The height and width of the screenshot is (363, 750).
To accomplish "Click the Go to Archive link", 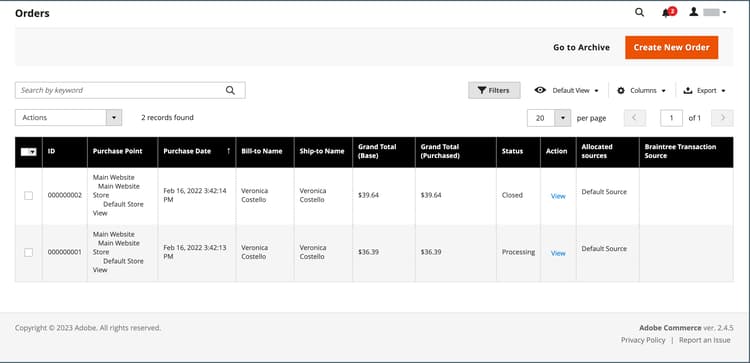I will coord(581,47).
